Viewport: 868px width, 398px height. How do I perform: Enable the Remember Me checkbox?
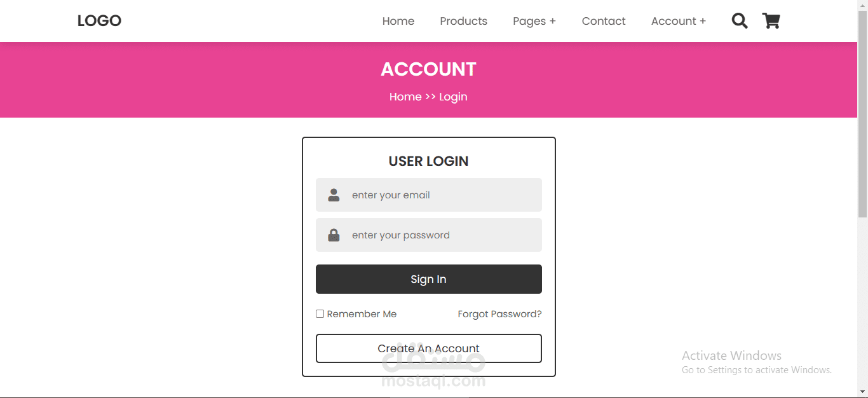(x=320, y=314)
